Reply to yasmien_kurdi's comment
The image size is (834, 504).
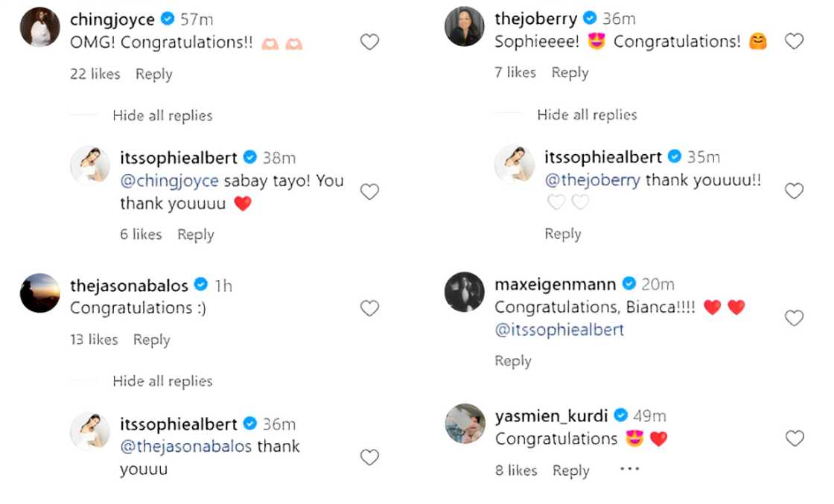coord(571,470)
